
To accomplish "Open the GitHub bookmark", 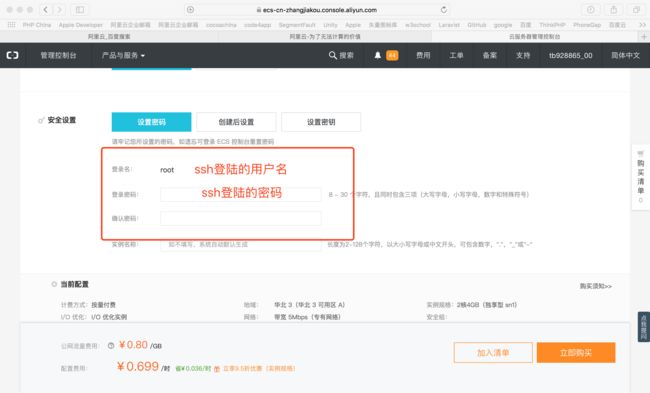I will [477, 25].
